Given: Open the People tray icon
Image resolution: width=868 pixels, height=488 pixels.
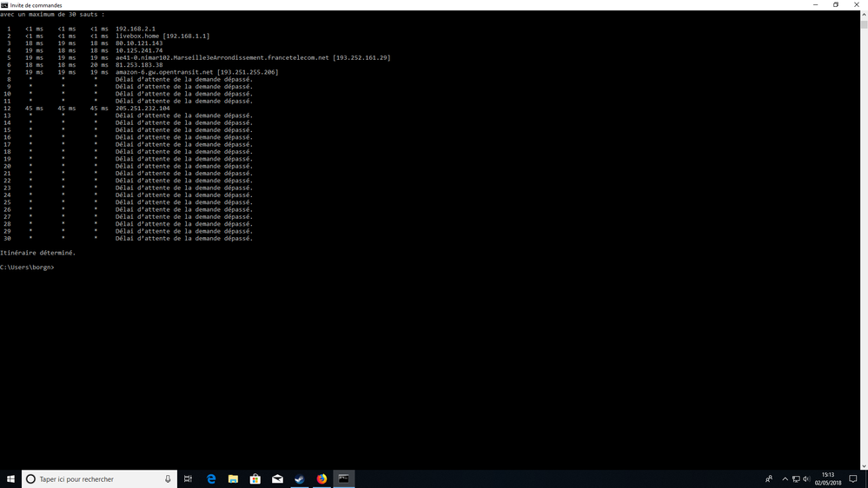Looking at the screenshot, I should (x=769, y=479).
